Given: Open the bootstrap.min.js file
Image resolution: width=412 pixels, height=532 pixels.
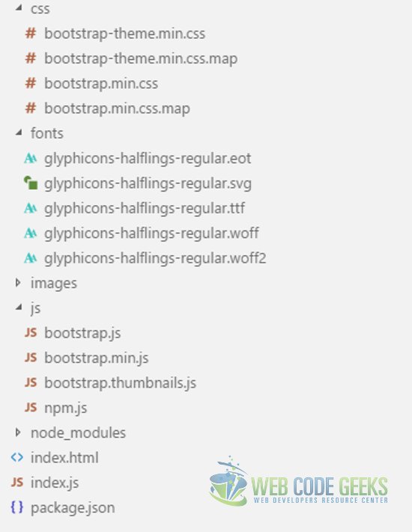Looking at the screenshot, I should [x=97, y=358].
